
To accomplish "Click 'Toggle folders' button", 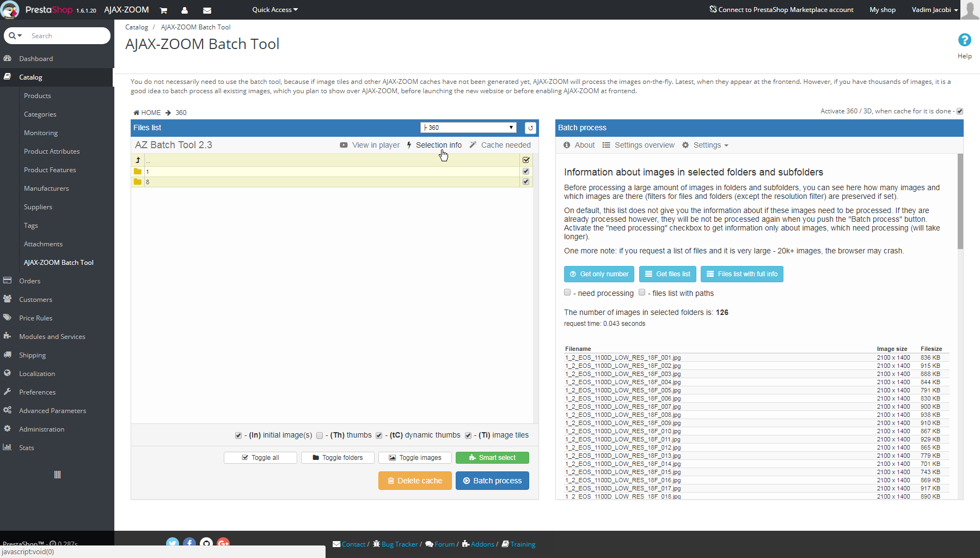I will point(338,458).
